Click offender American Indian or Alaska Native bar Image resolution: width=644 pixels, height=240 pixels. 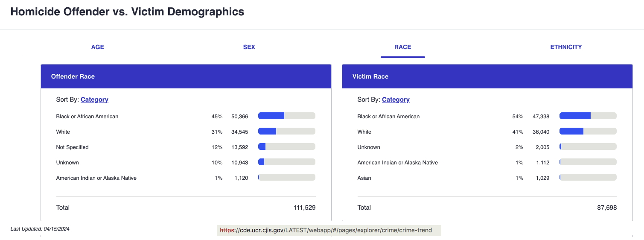287,177
